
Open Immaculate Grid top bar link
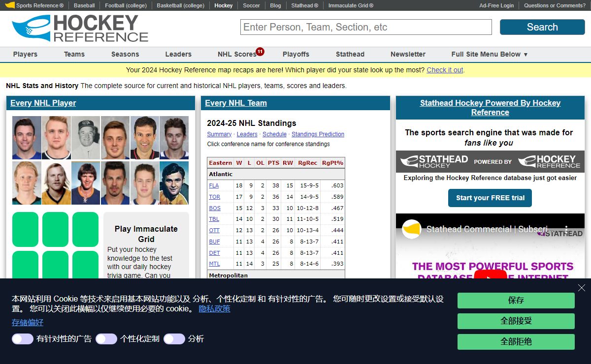(x=351, y=5)
